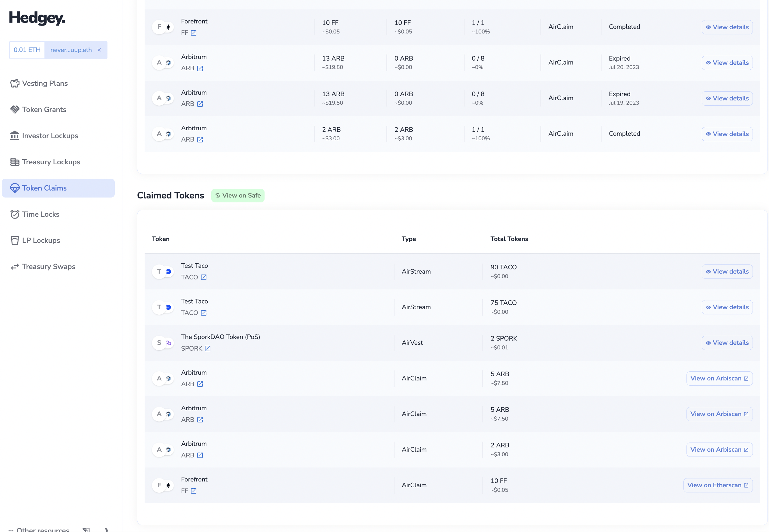Click the Investor Lockups bank icon

tap(15, 136)
